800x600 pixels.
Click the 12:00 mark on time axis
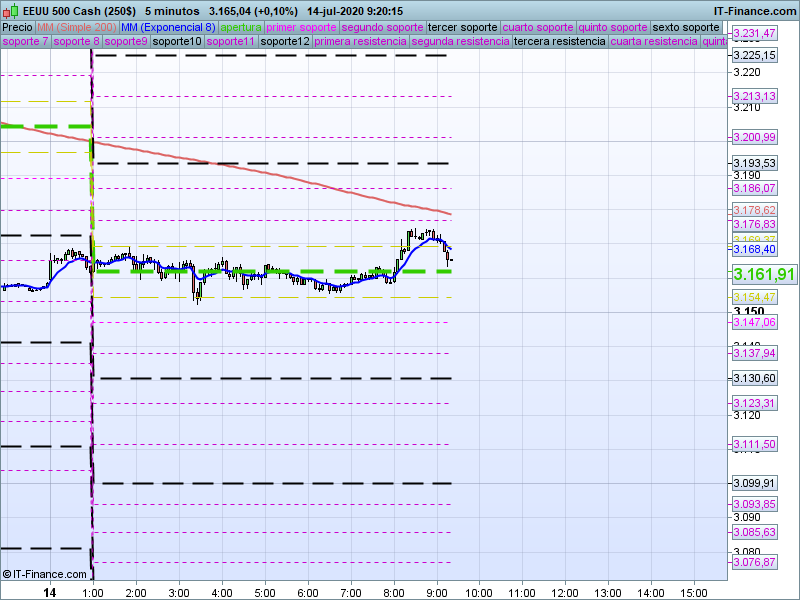pos(566,592)
